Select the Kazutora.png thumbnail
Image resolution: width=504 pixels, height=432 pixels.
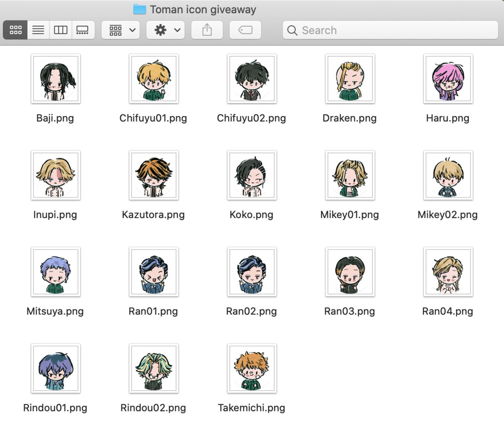(x=154, y=175)
